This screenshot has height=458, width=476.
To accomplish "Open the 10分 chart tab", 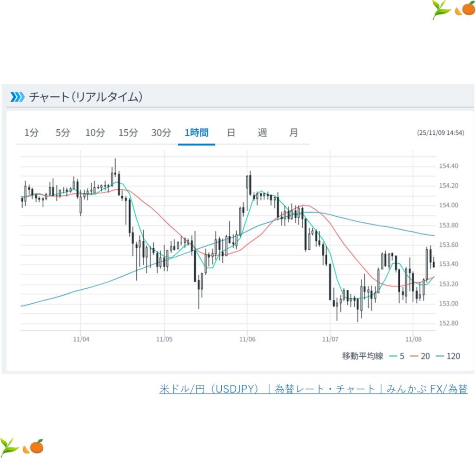I will [95, 133].
